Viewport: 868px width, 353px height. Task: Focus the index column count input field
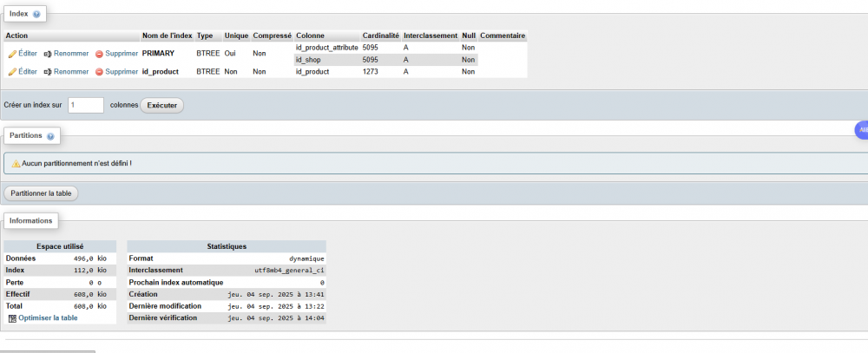coord(86,105)
